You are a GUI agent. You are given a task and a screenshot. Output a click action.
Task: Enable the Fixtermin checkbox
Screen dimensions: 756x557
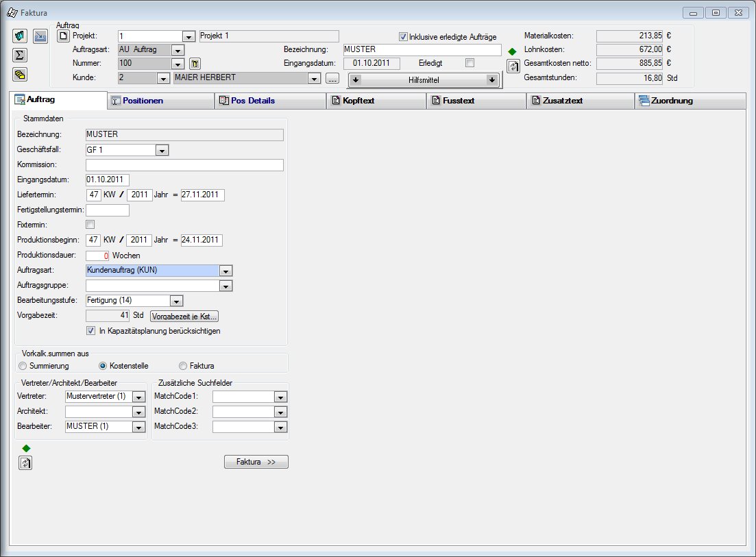(90, 225)
